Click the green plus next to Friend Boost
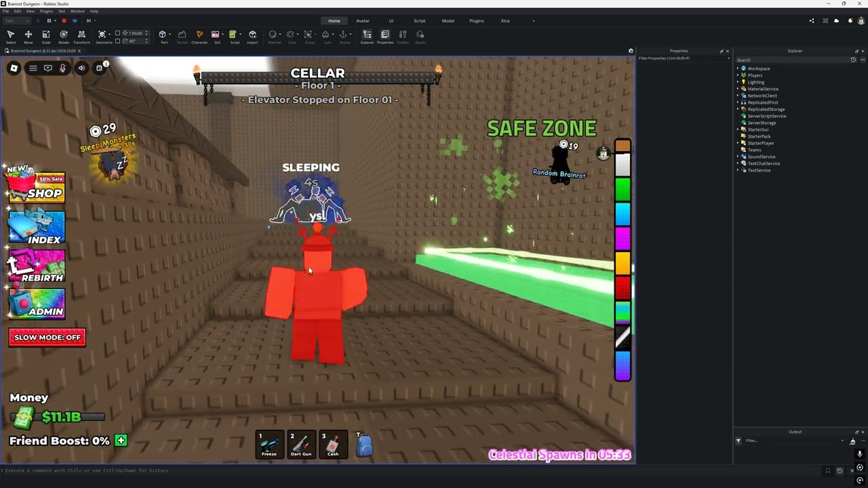Viewport: 868px width, 488px height. pyautogui.click(x=121, y=441)
